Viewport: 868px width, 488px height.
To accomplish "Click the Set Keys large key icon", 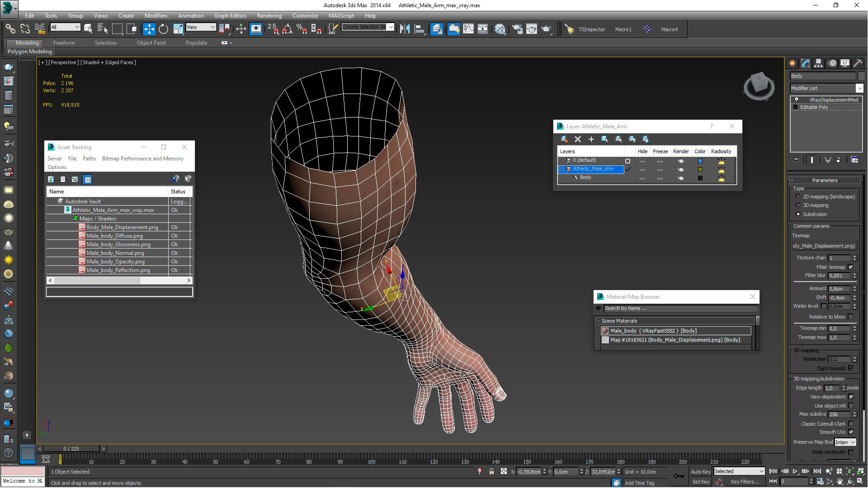I will point(679,476).
